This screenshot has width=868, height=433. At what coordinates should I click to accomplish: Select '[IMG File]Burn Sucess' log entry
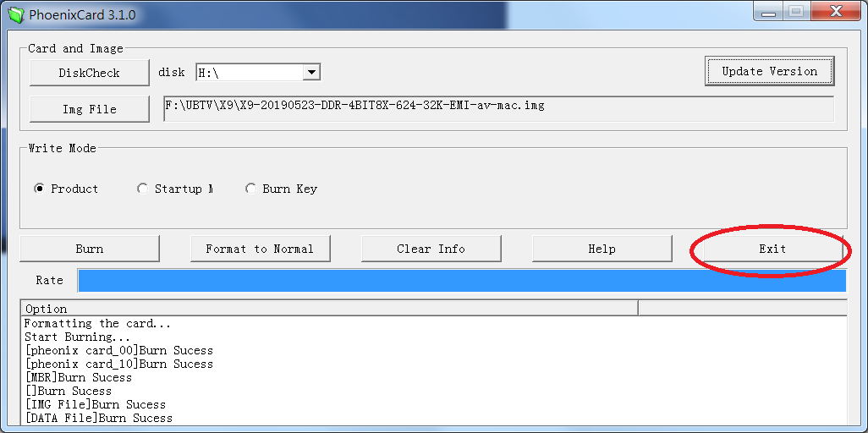click(95, 405)
